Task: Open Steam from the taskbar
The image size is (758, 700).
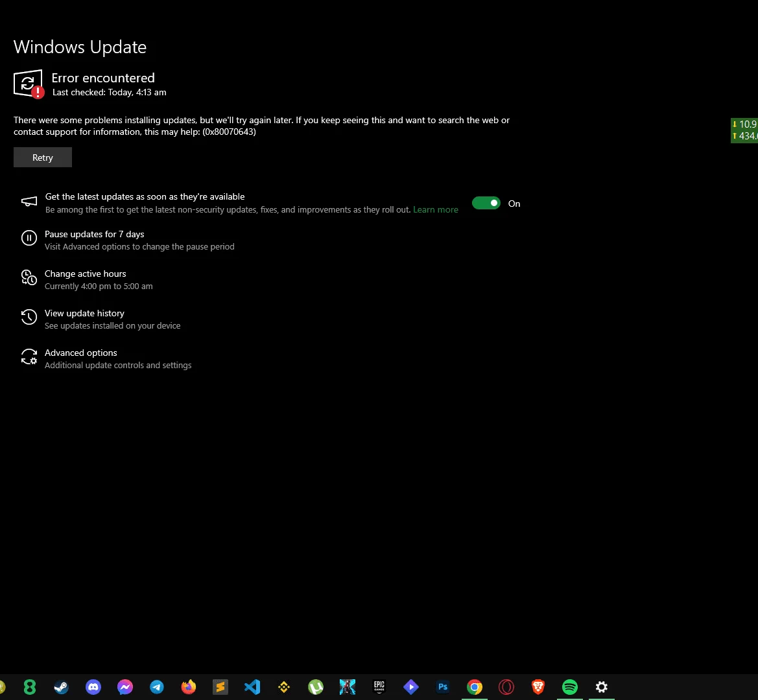Action: (x=62, y=687)
